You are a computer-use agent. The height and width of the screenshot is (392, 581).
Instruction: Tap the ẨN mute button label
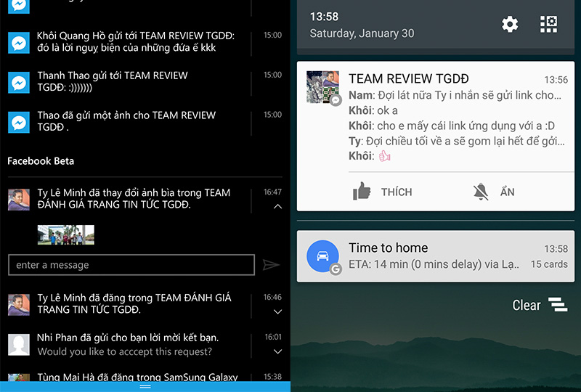pyautogui.click(x=507, y=192)
